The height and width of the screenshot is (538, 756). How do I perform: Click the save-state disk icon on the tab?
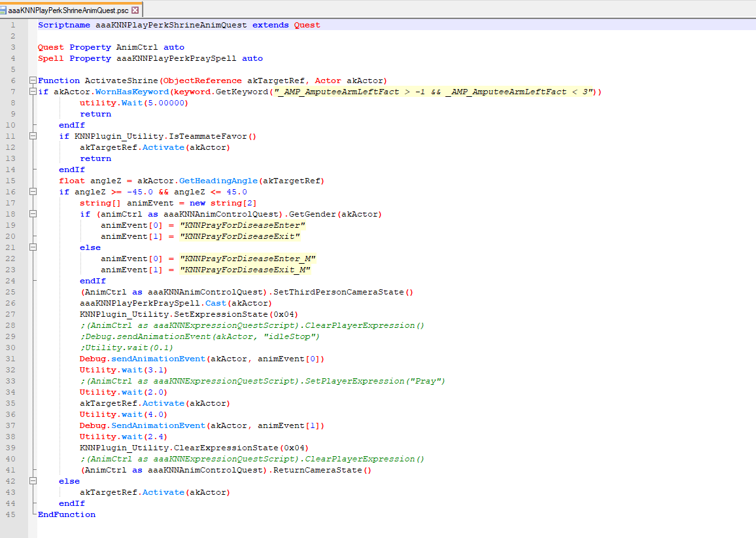point(4,10)
